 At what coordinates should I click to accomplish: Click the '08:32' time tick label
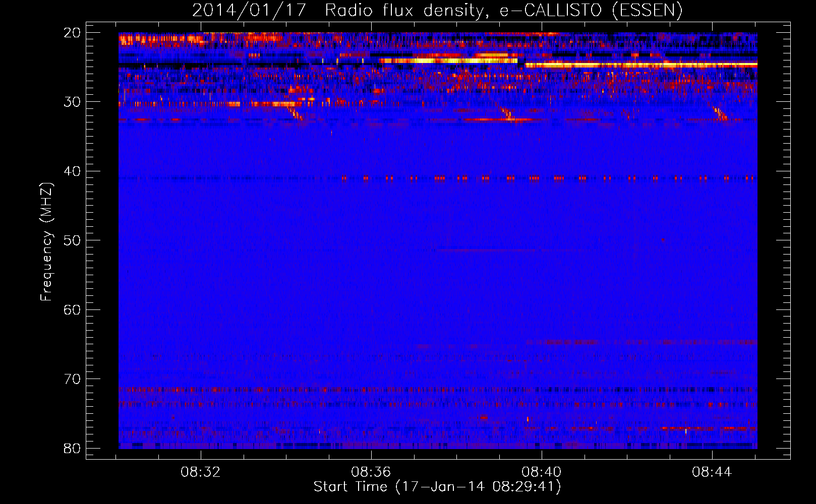201,472
